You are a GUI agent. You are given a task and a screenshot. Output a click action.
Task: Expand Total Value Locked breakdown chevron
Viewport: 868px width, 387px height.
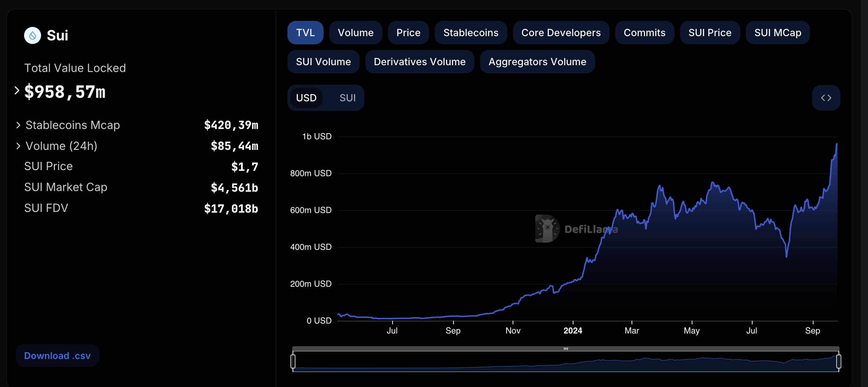point(17,91)
